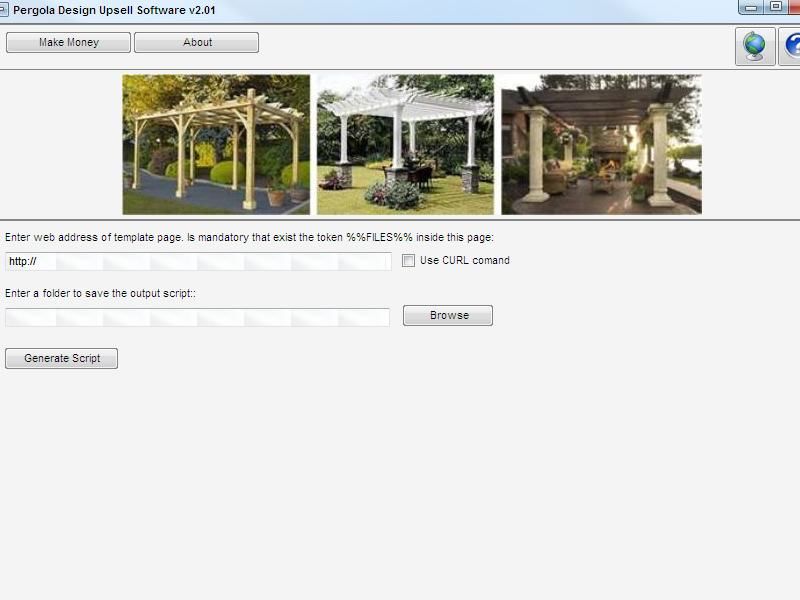Image resolution: width=800 pixels, height=600 pixels.
Task: Open the blue help question-mark icon
Action: point(791,46)
